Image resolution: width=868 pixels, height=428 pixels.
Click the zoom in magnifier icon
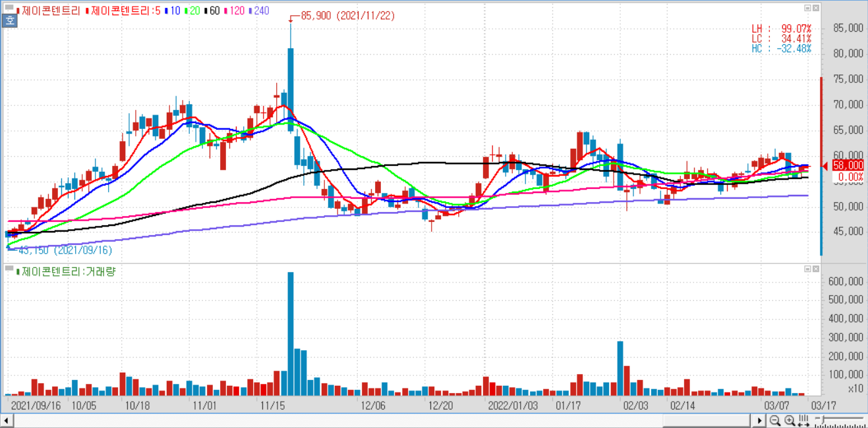pos(789,420)
